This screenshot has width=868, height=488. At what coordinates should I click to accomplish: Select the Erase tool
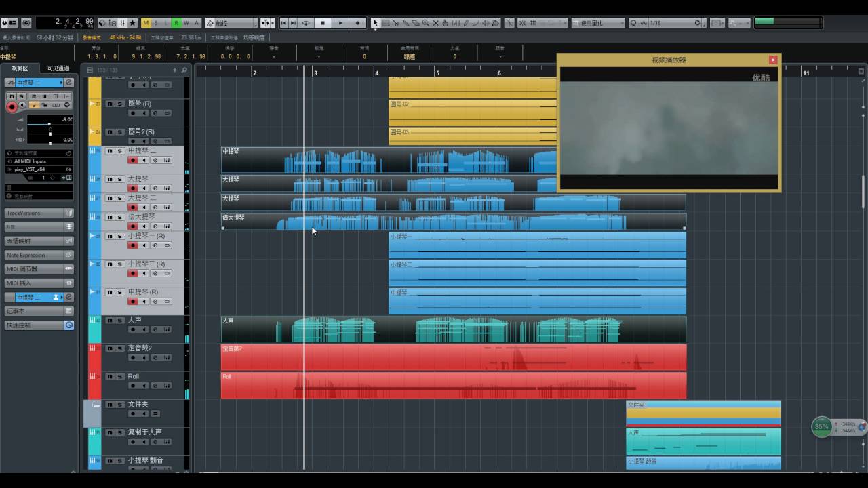click(x=416, y=23)
